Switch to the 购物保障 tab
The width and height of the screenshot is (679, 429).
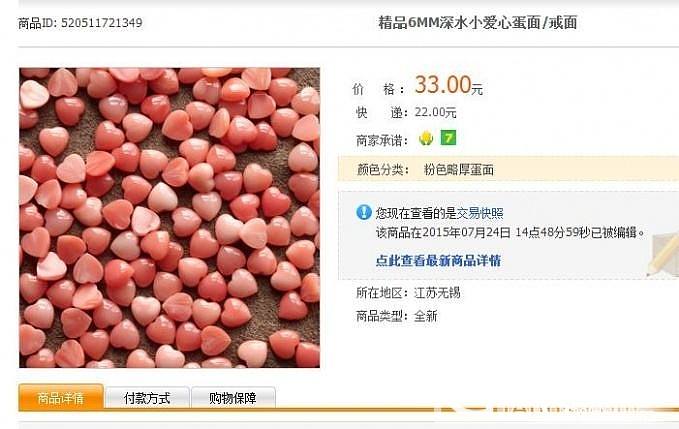tap(233, 398)
